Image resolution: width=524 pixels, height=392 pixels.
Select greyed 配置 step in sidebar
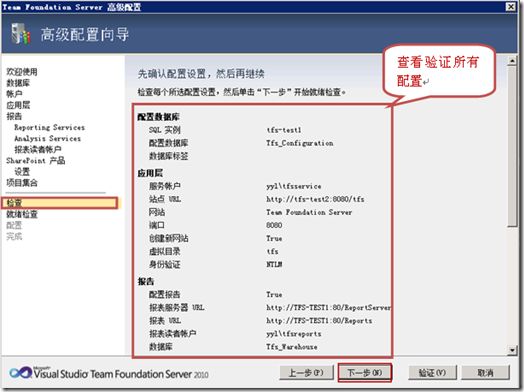pos(14,225)
